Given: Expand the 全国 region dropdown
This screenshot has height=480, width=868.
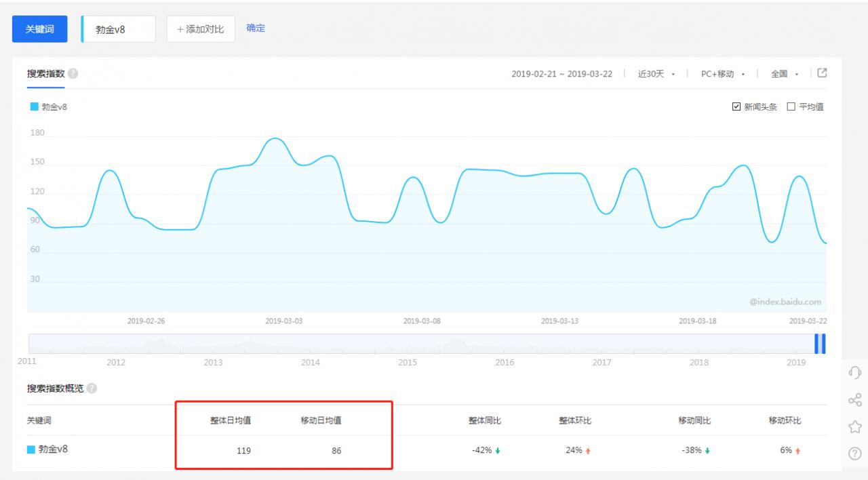Looking at the screenshot, I should click(785, 74).
